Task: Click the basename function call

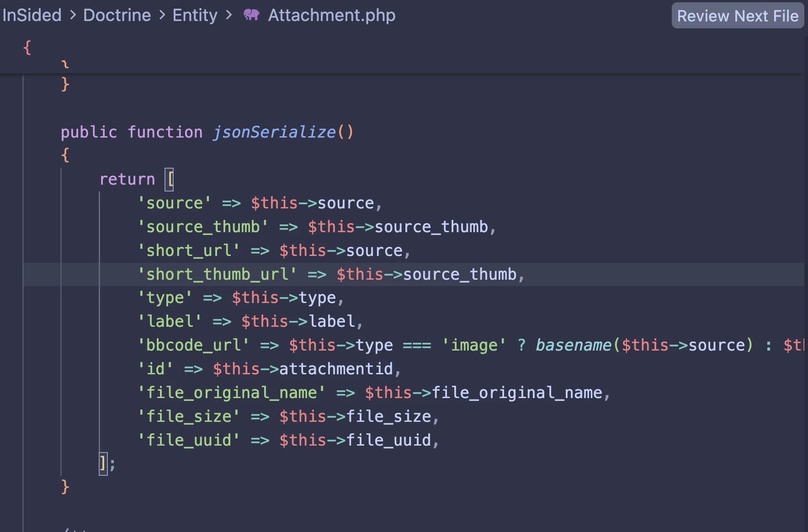Action: pyautogui.click(x=573, y=345)
